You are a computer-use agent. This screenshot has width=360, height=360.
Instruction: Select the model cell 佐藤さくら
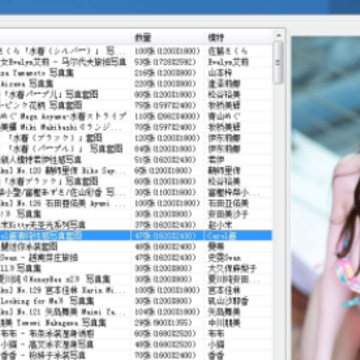click(228, 51)
